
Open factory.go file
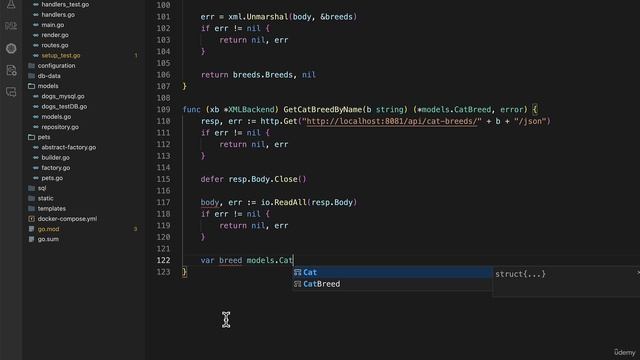56,168
